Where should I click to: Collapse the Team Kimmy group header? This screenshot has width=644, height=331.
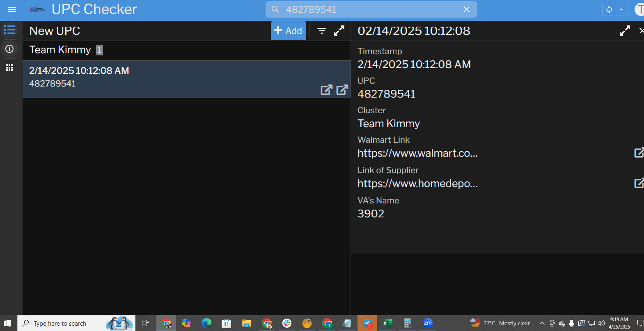tap(186, 50)
